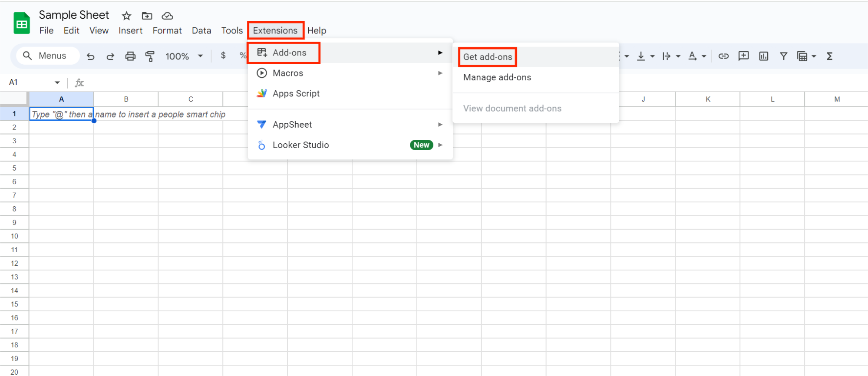View the cloud save status icon
The width and height of the screenshot is (868, 376).
pos(167,16)
